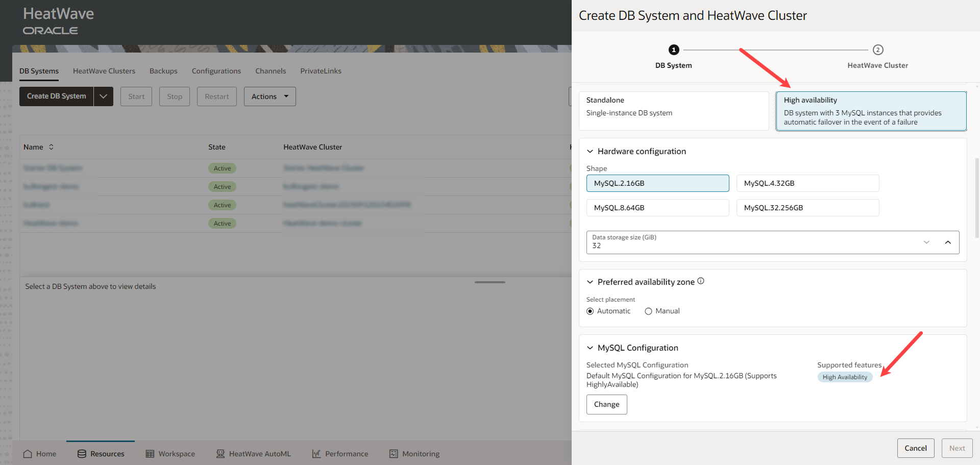Open the Performance chart icon

point(316,454)
